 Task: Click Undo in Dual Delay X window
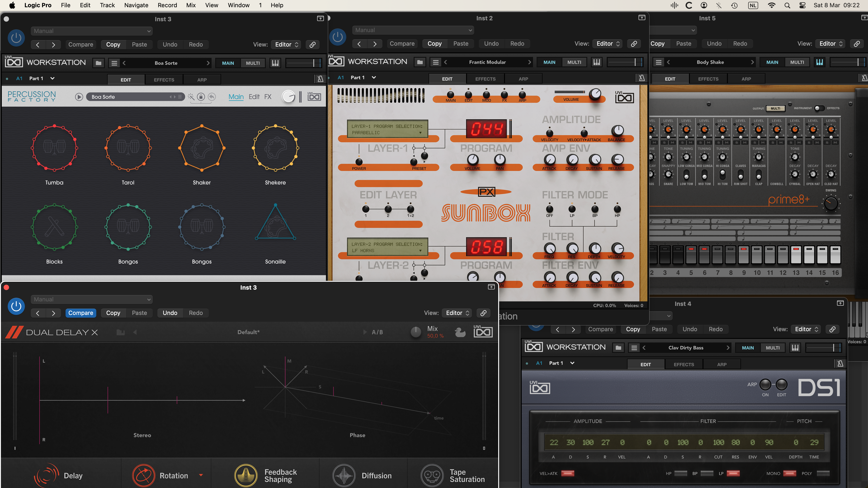[170, 313]
